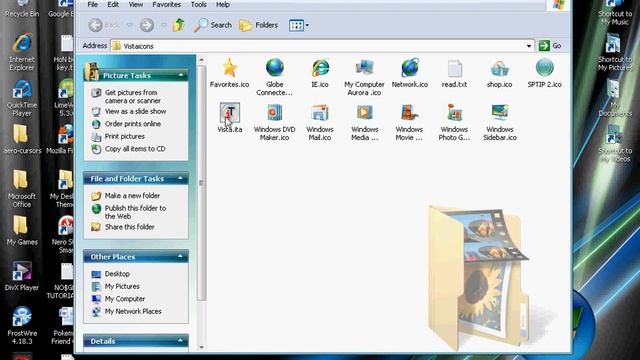Image resolution: width=640 pixels, height=360 pixels.
Task: Click the Back navigation button
Action: pos(104,25)
